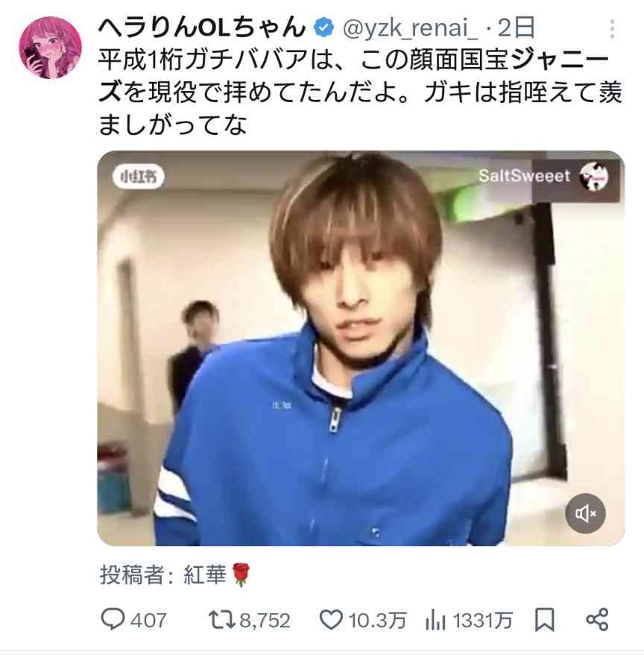
Task: Like the post with heart icon
Action: 331,619
